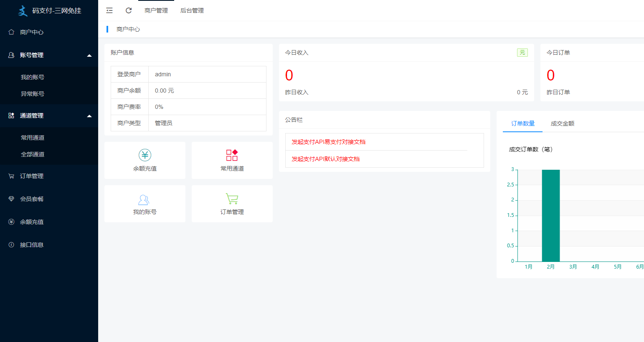644x342 pixels.
Task: Open the red 常用通道 shortcut icon
Action: [x=232, y=155]
